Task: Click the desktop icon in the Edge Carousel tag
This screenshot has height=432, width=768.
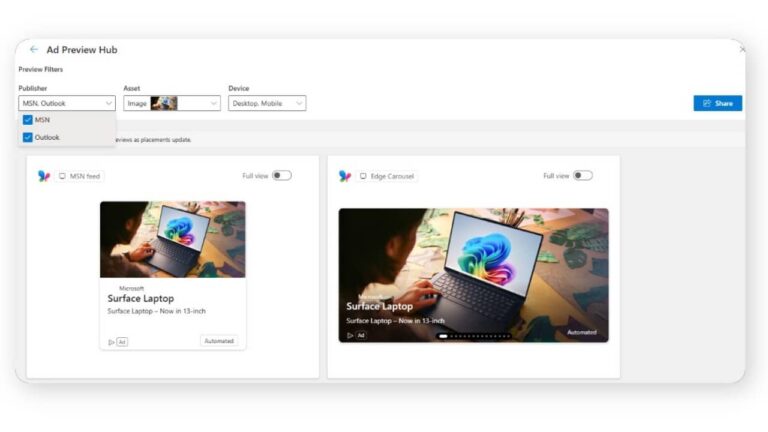Action: [363, 176]
